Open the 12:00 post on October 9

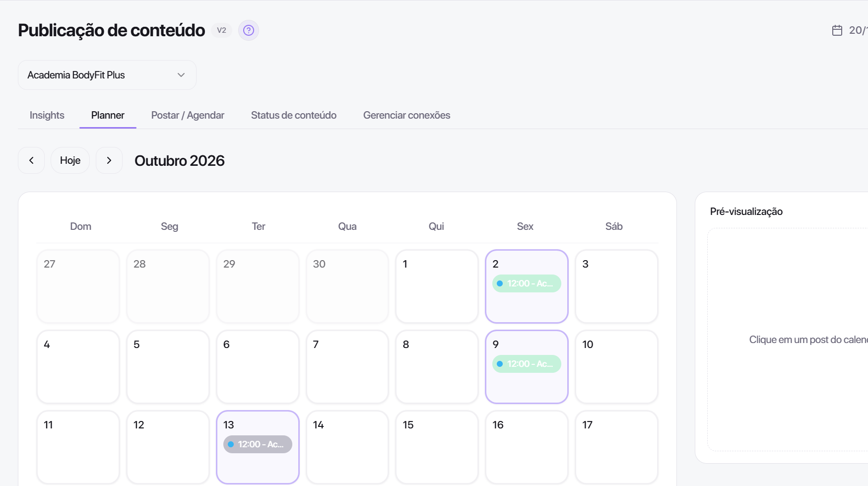click(x=527, y=364)
